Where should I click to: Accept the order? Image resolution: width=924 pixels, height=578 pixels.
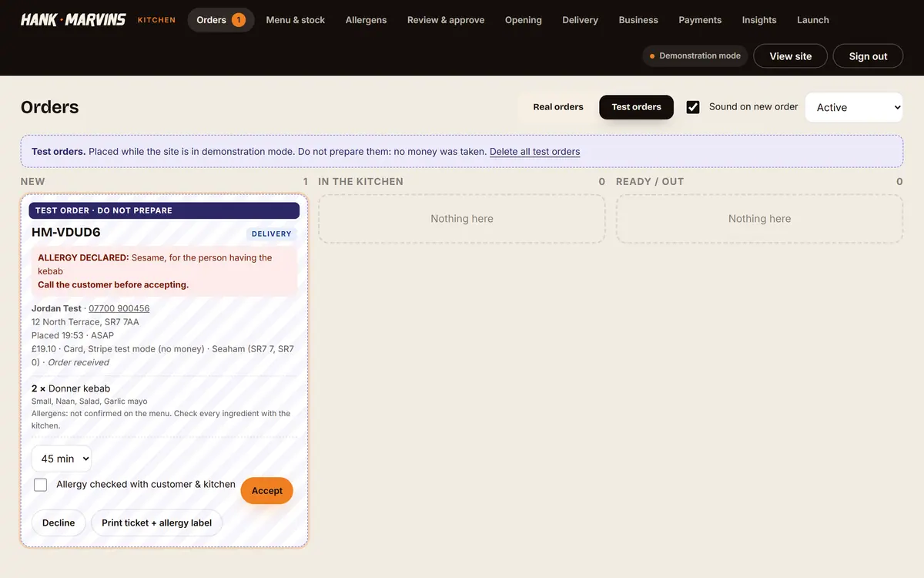[x=267, y=491]
